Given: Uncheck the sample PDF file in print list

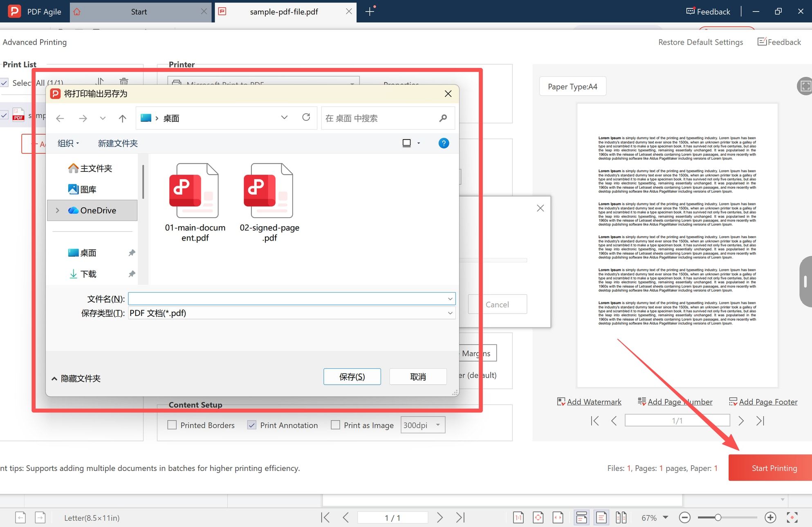Looking at the screenshot, I should (4, 115).
